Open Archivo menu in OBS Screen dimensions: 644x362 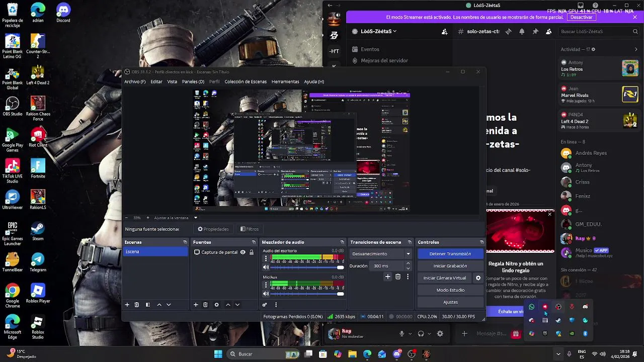(135, 81)
